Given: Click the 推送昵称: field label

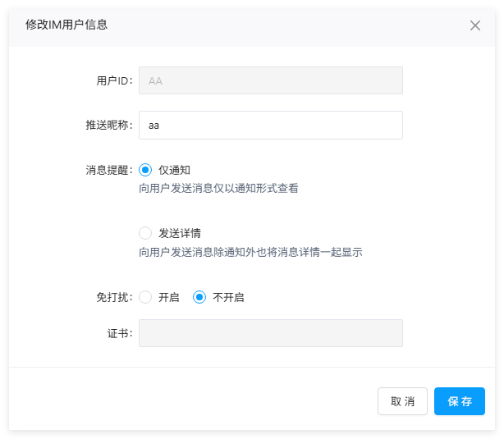Looking at the screenshot, I should [x=108, y=126].
